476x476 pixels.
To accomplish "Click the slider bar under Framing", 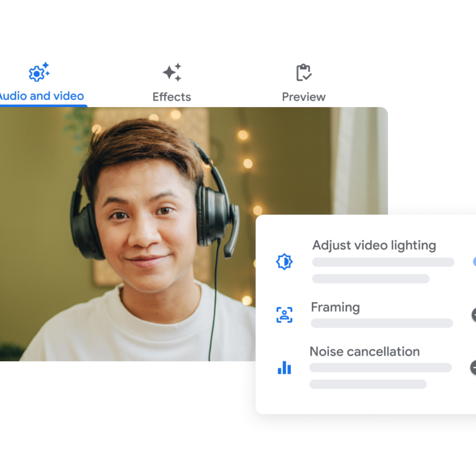I will coord(381,324).
